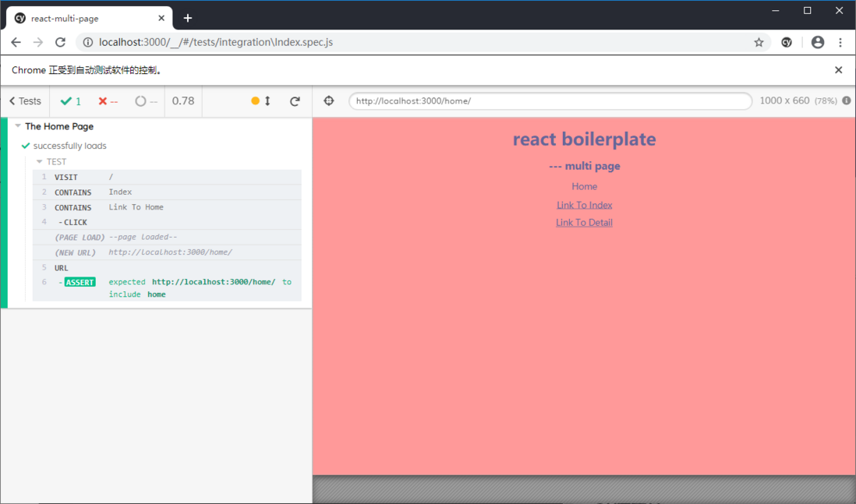
Task: Maximize the Chrome window
Action: coord(808,10)
